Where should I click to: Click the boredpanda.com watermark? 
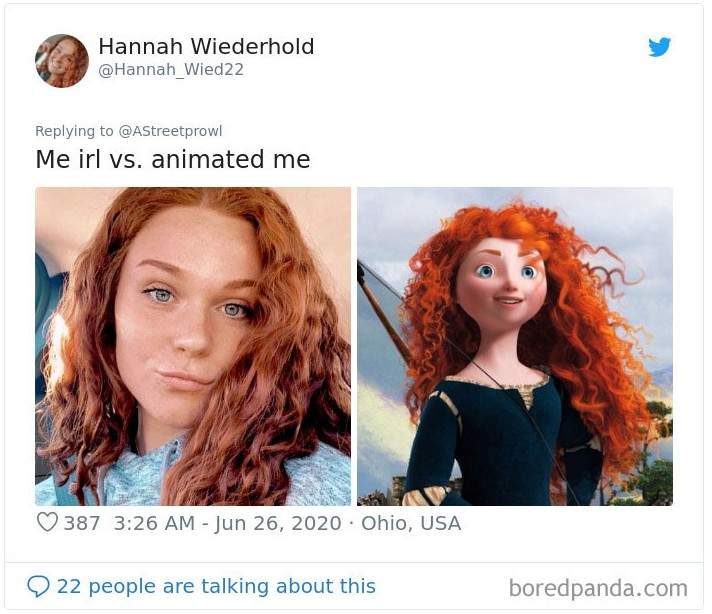click(x=598, y=589)
